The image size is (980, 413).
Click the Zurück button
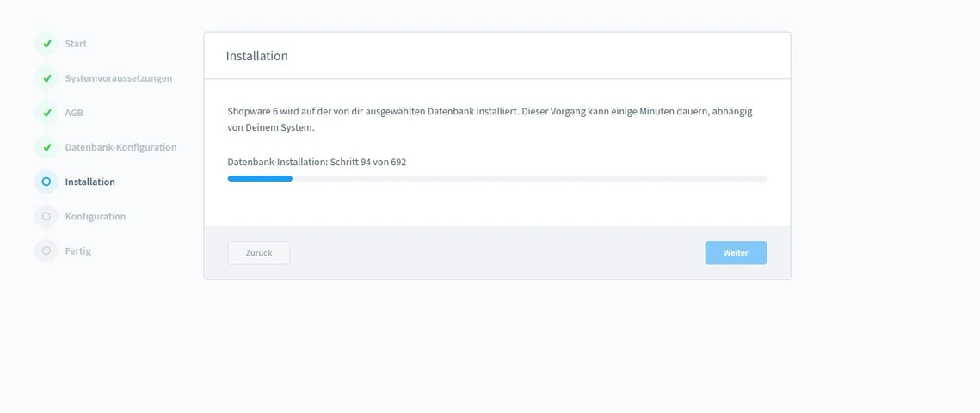(259, 253)
